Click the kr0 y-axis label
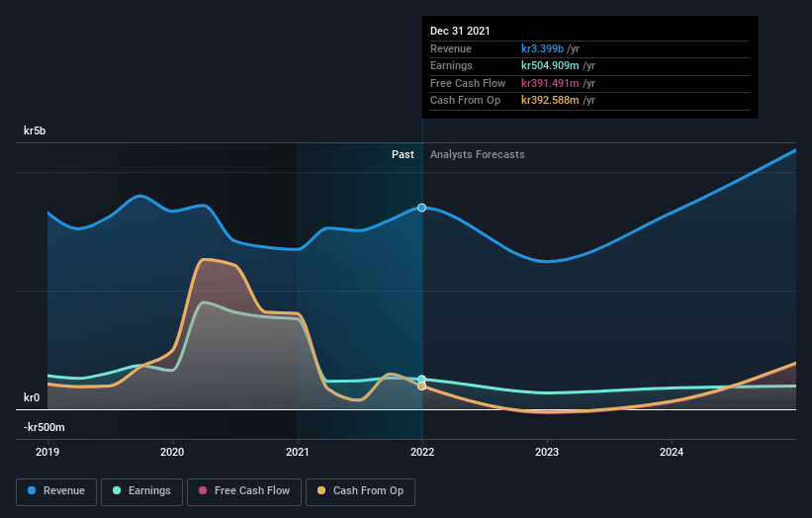This screenshot has height=518, width=812. pyautogui.click(x=32, y=397)
